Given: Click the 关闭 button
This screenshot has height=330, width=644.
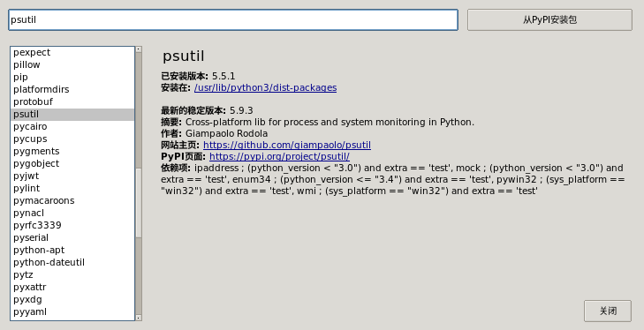Looking at the screenshot, I should coord(608,311).
